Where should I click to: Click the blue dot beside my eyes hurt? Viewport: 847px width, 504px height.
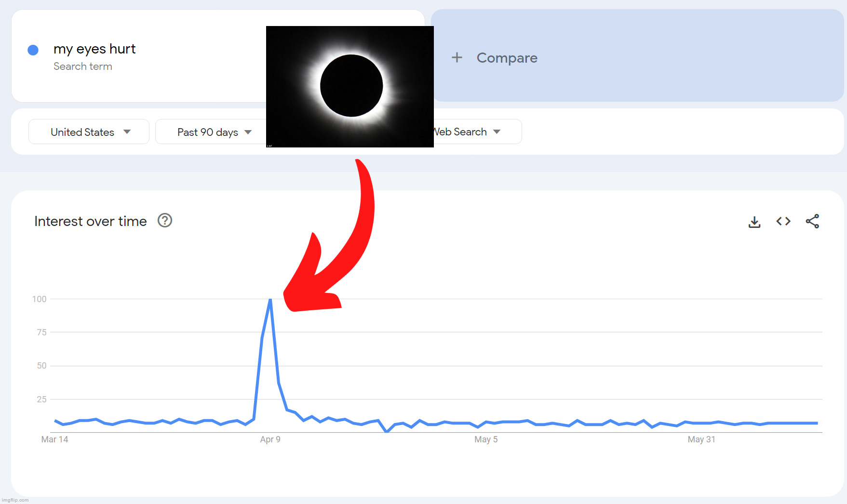(x=33, y=50)
